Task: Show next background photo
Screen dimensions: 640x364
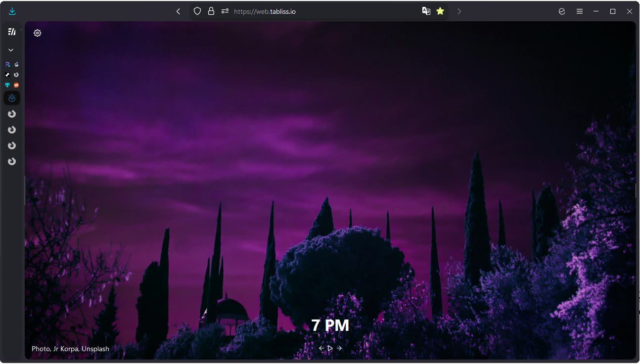Action: point(339,348)
